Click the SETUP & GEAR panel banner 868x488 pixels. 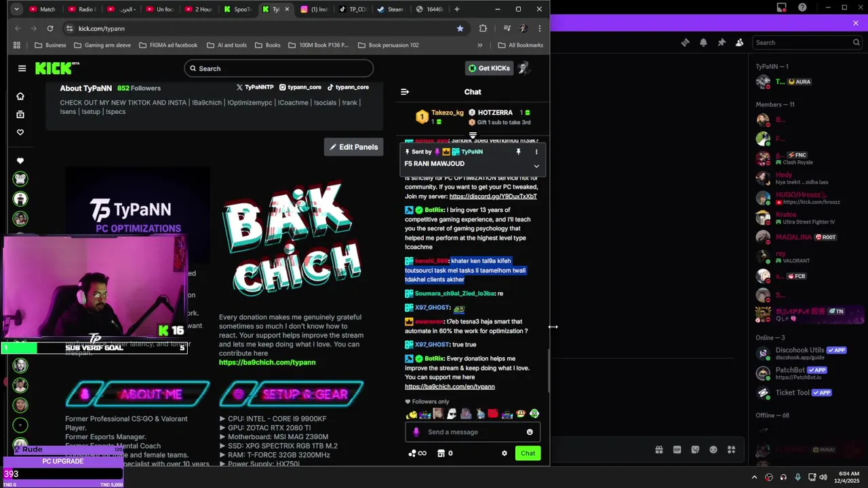292,394
